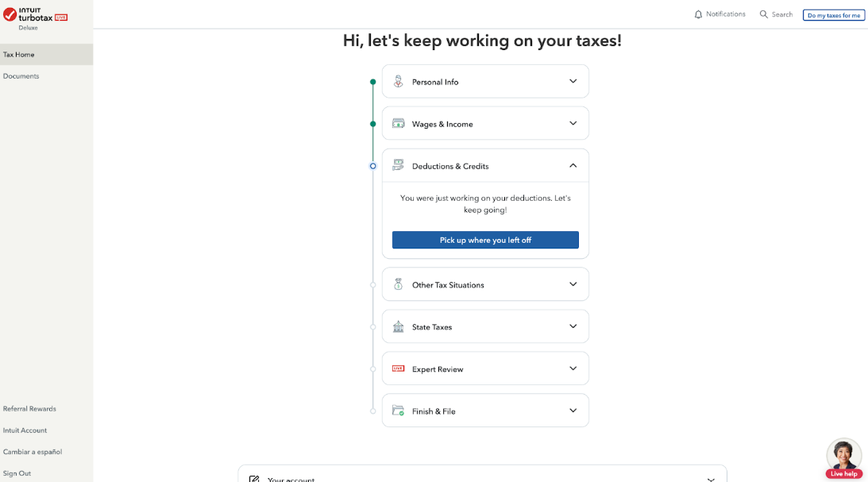Click the filled progress dot beside Personal Info
Screen dimensions: 868x482
(x=373, y=81)
